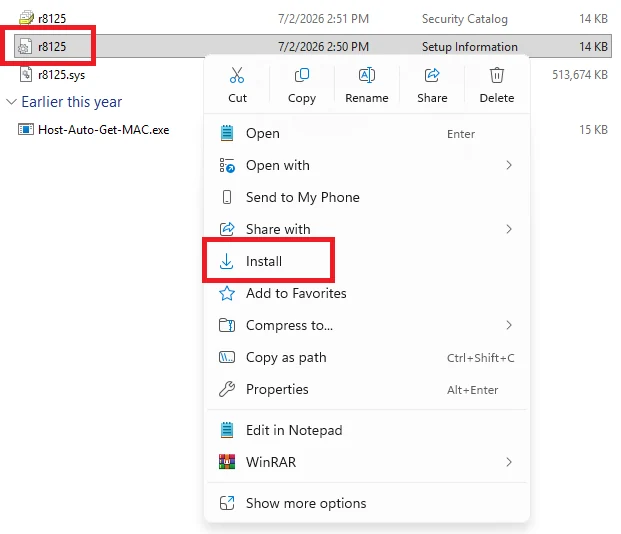Select the r8125.sys file name
This screenshot has width=621, height=534.
61,74
